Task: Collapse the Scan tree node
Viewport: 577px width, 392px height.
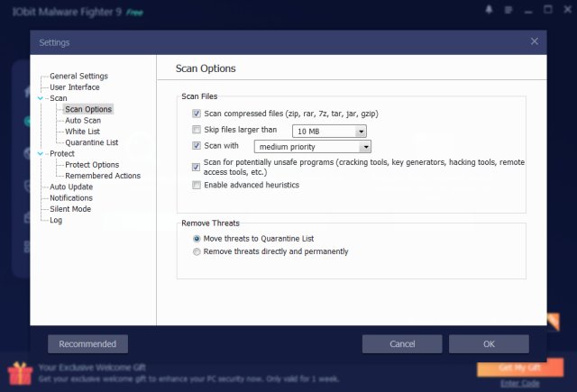Action: click(41, 98)
